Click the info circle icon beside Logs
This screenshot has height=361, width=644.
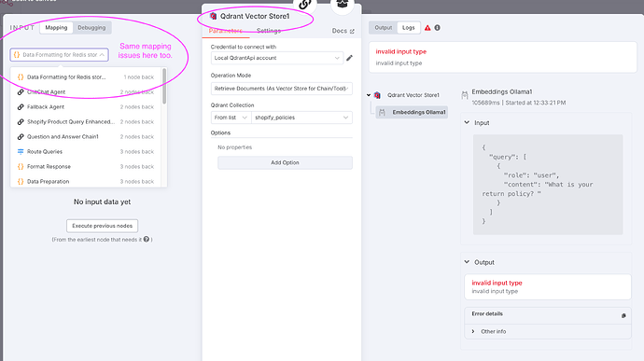coord(438,28)
